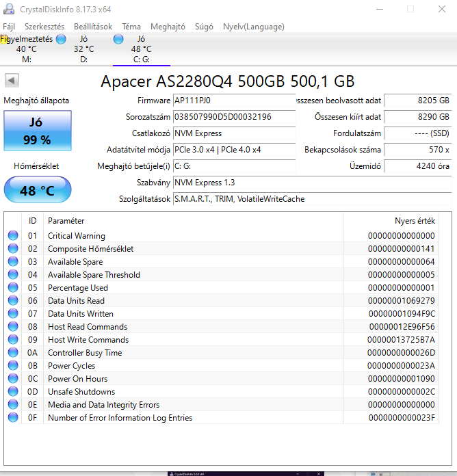
Task: Click the drive letter field C: G:
Action: pos(234,166)
